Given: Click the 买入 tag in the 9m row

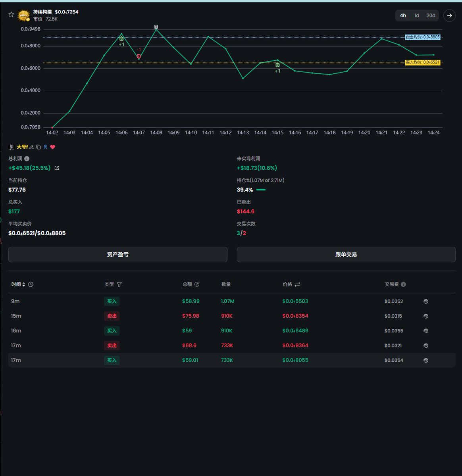Looking at the screenshot, I should [x=112, y=301].
